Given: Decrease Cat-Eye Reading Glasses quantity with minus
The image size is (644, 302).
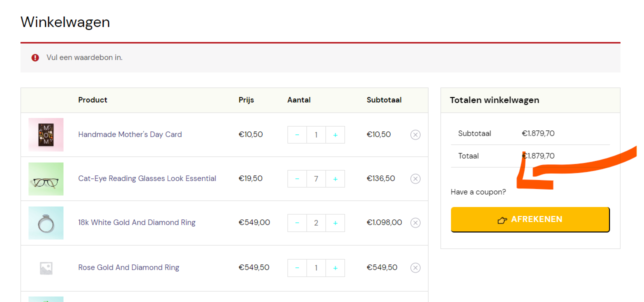Looking at the screenshot, I should pos(297,179).
